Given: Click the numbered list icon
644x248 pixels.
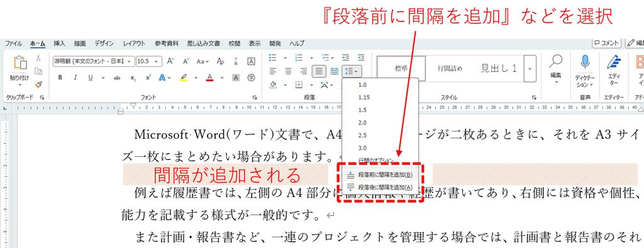Looking at the screenshot, I should click(x=299, y=57).
